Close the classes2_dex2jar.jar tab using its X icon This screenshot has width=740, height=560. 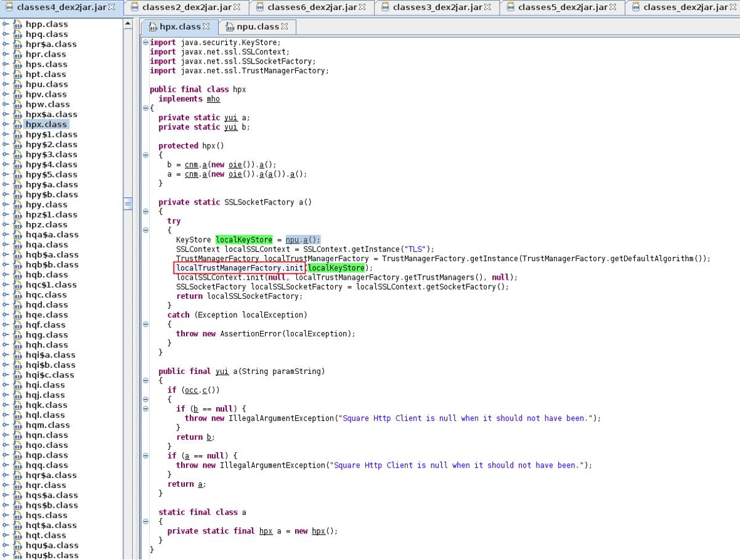click(237, 7)
